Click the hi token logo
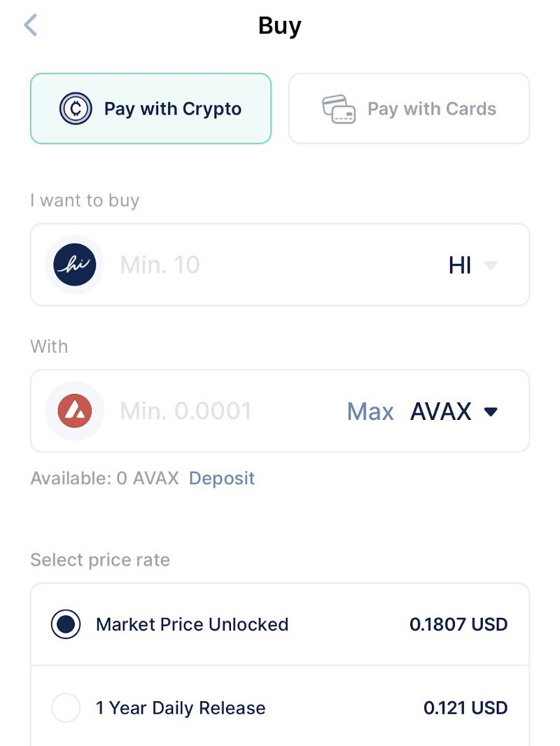 (x=75, y=265)
